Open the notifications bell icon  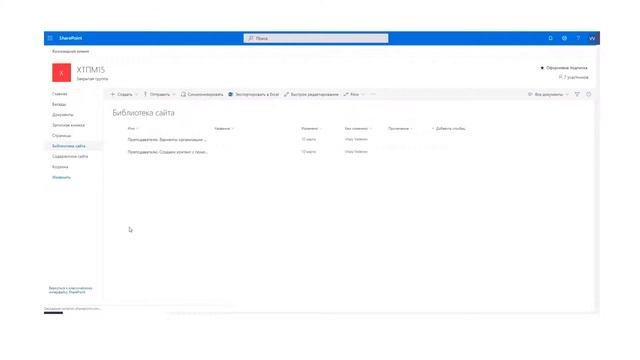550,38
